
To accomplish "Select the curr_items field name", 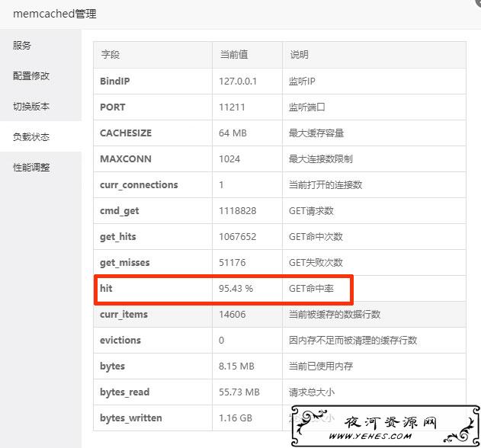I will pos(124,315).
